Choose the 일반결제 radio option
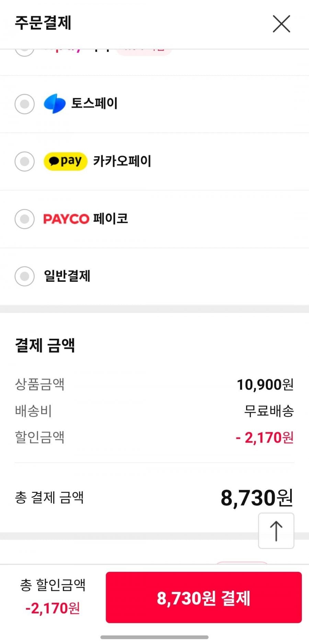 coord(25,276)
